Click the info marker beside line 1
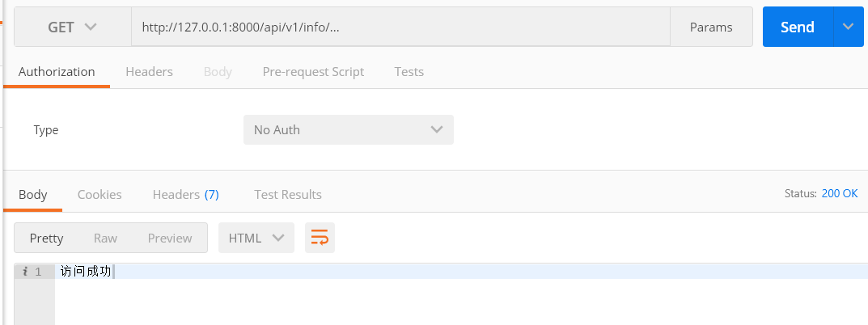Viewport: 868px width, 325px height. pyautogui.click(x=24, y=272)
